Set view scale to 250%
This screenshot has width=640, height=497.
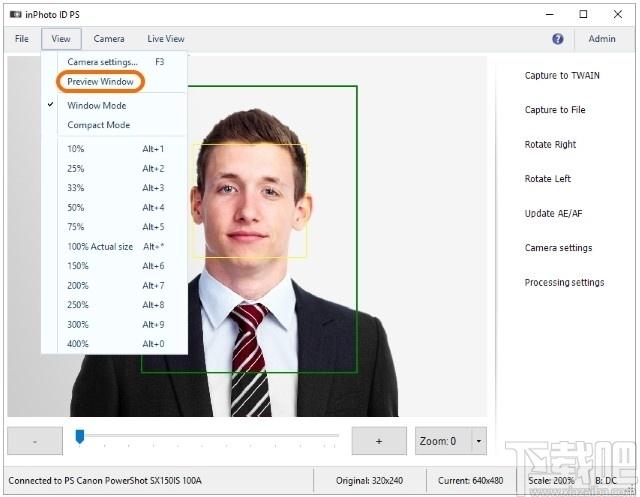coord(114,305)
